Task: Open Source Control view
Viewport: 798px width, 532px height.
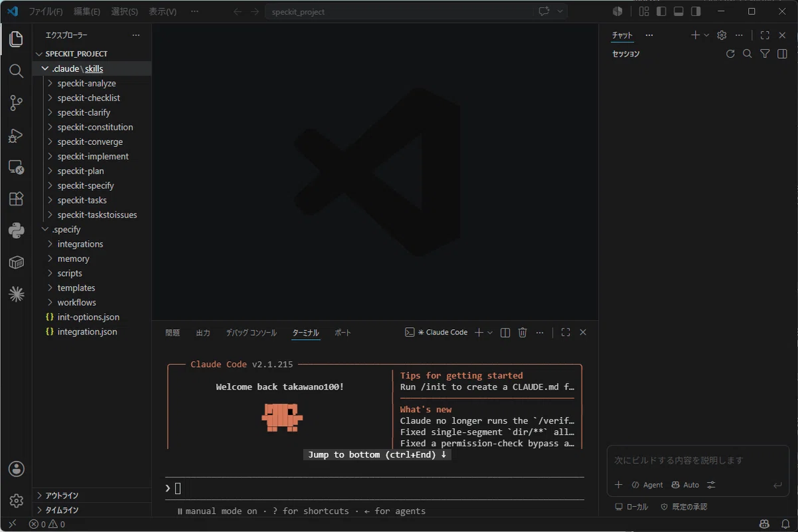Action: [16, 103]
